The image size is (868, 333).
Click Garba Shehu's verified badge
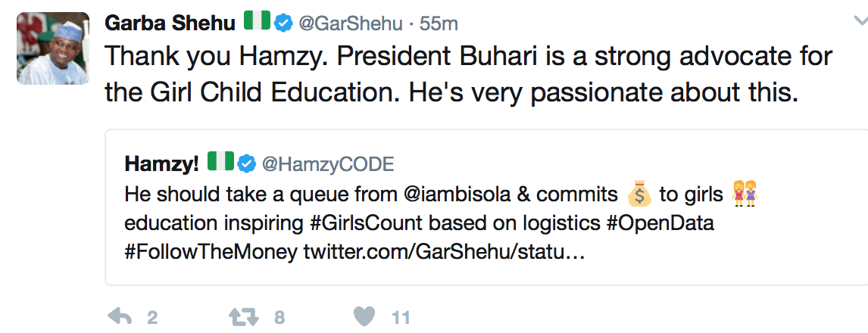tap(283, 23)
